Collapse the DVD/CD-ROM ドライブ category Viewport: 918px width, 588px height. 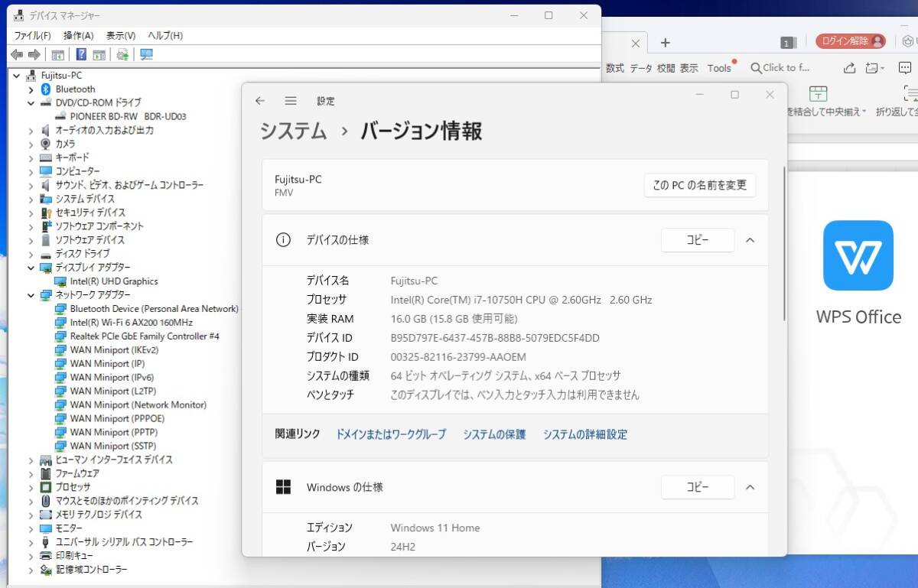(x=31, y=103)
